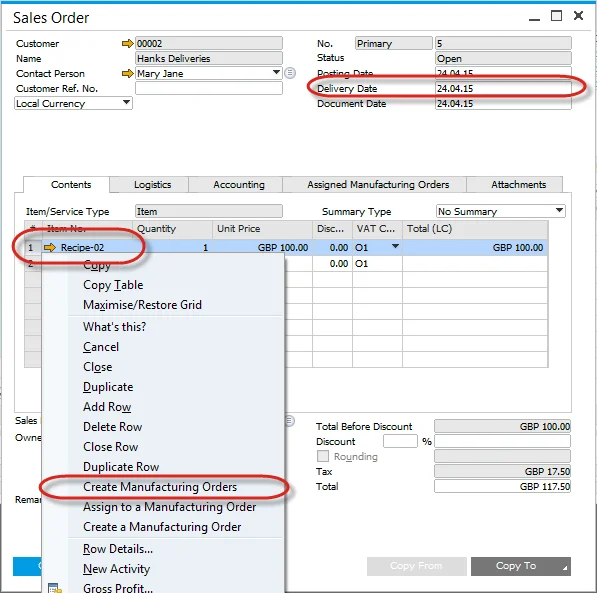Toggle the Rounding checkbox

[323, 456]
